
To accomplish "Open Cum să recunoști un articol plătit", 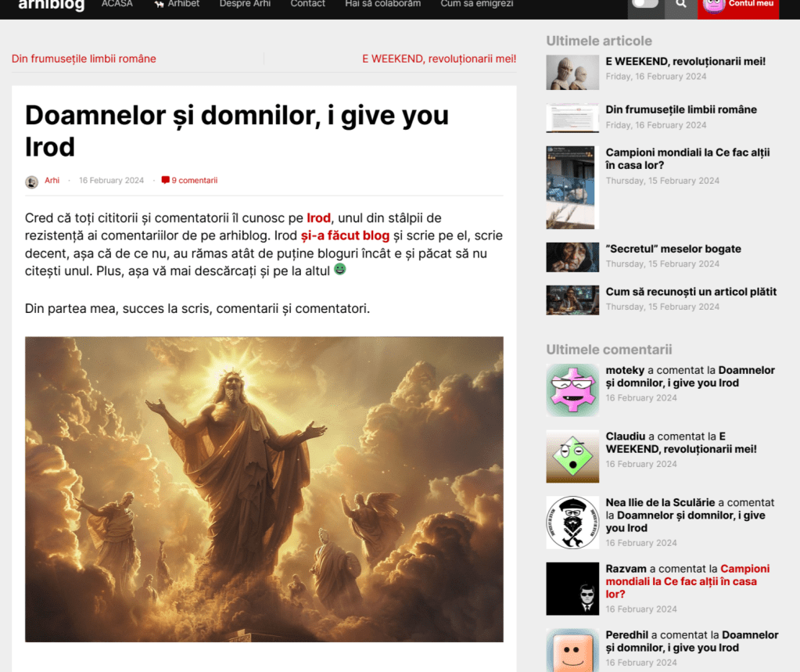I will pyautogui.click(x=691, y=292).
